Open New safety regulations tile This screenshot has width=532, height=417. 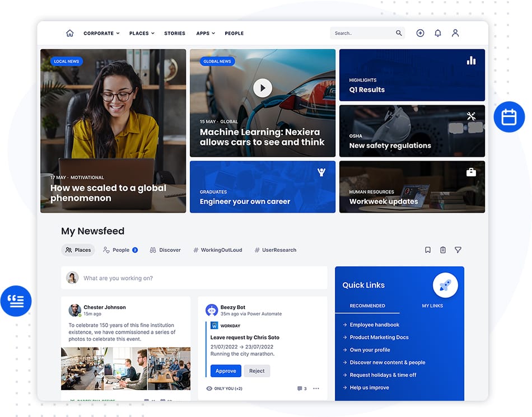click(x=412, y=131)
